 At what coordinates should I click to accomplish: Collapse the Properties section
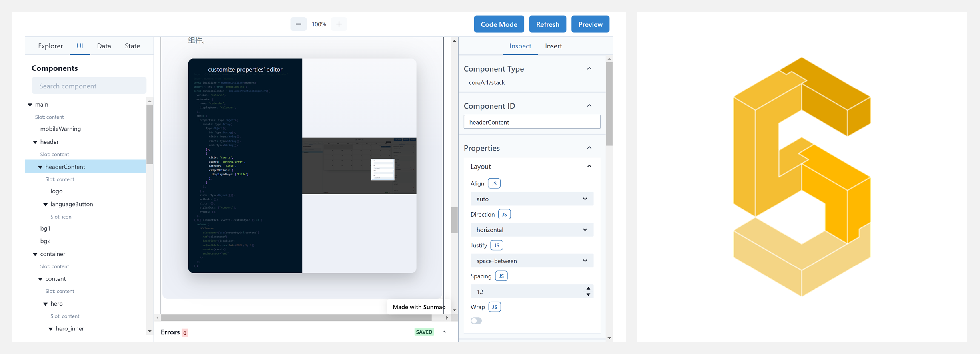tap(589, 148)
